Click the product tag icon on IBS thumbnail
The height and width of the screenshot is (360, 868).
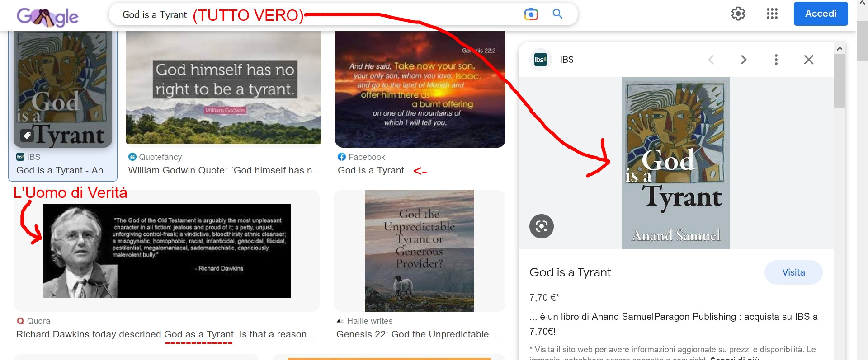[x=27, y=135]
